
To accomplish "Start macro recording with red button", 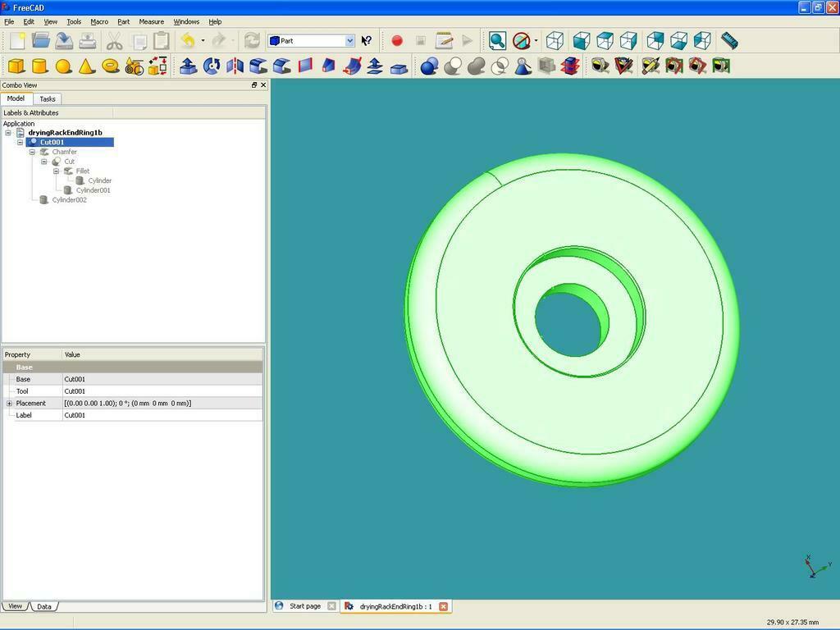I will click(397, 41).
